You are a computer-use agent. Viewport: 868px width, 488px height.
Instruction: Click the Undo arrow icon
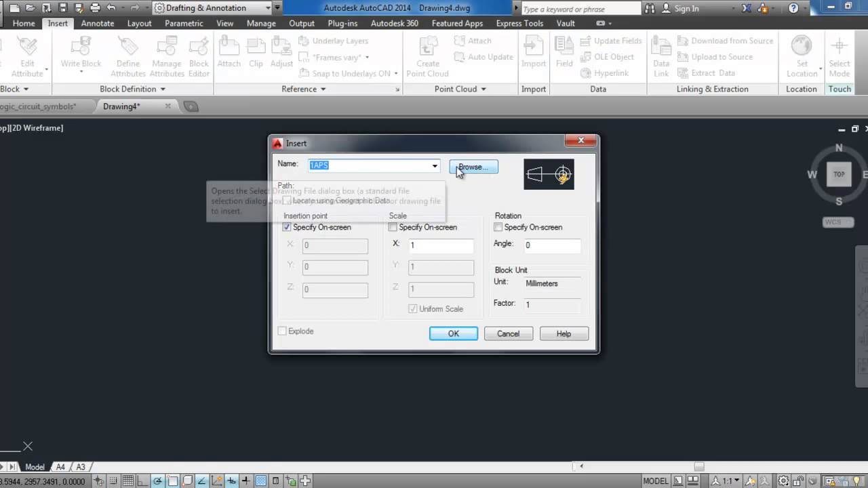pos(111,7)
